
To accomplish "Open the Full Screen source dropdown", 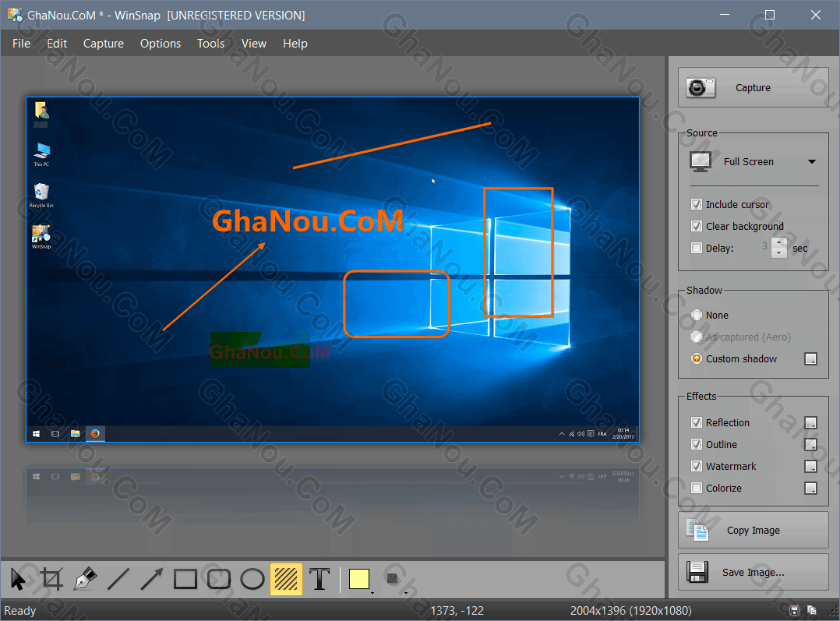I will 754,162.
